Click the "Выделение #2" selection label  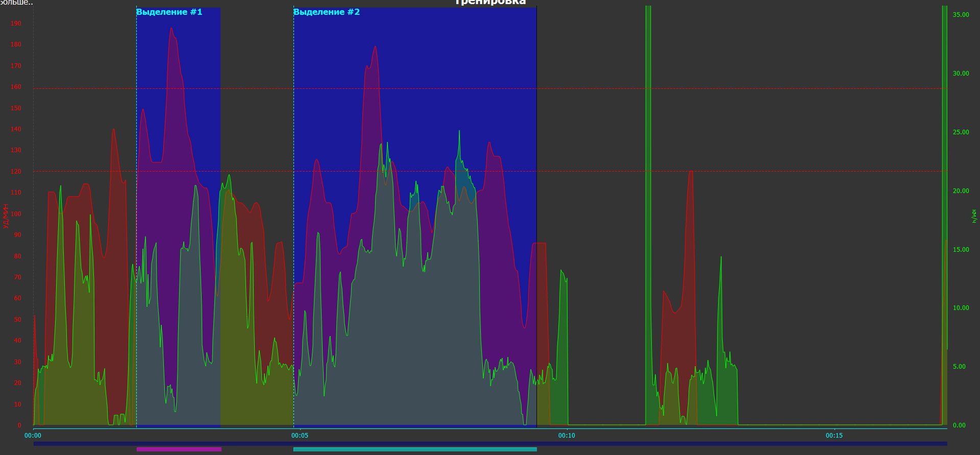tap(327, 12)
